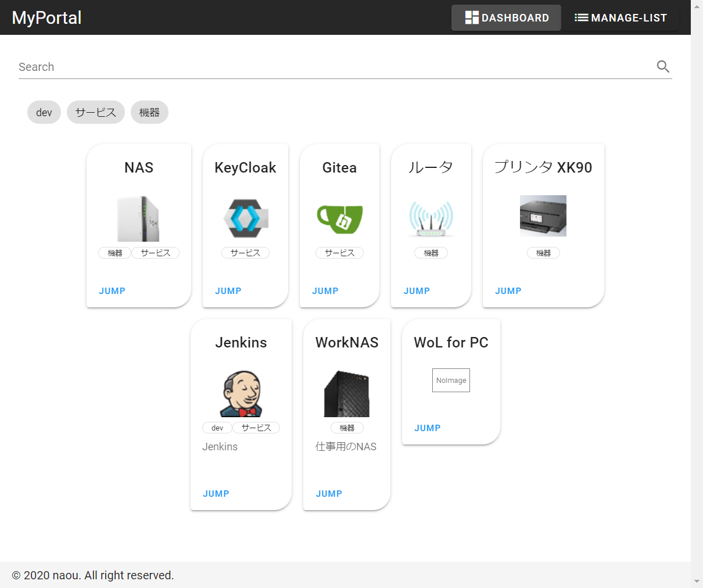
Task: Open the MANAGE-LIST view
Action: tap(620, 17)
